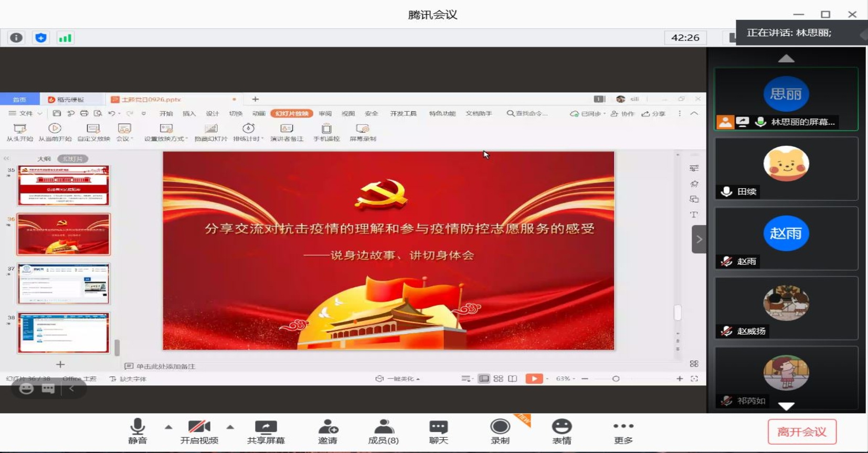The image size is (868, 453).
Task: Turn on video with 开启视频
Action: click(x=199, y=432)
